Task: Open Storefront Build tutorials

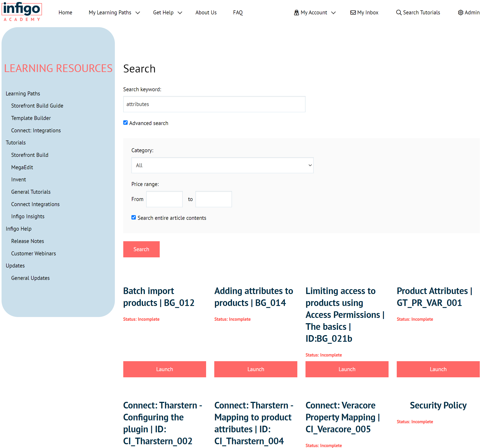Action: click(30, 155)
